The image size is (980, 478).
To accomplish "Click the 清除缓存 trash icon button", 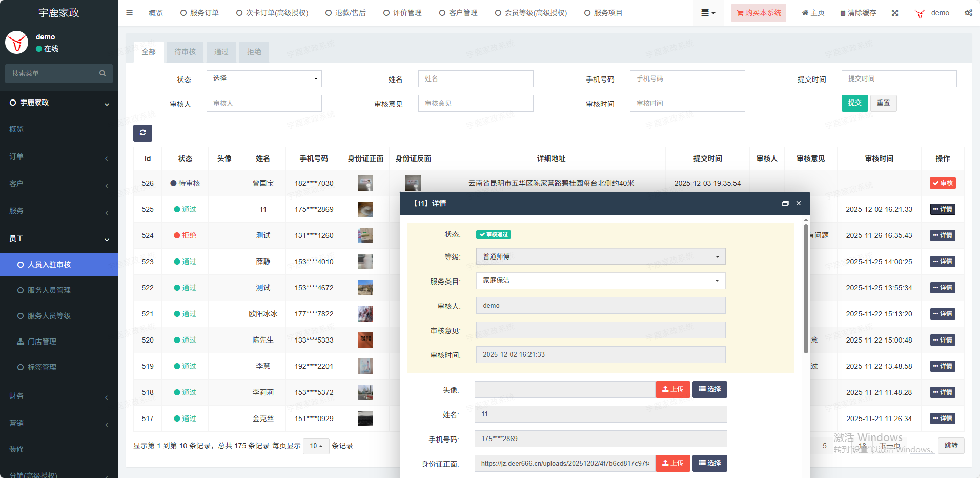I will 858,13.
